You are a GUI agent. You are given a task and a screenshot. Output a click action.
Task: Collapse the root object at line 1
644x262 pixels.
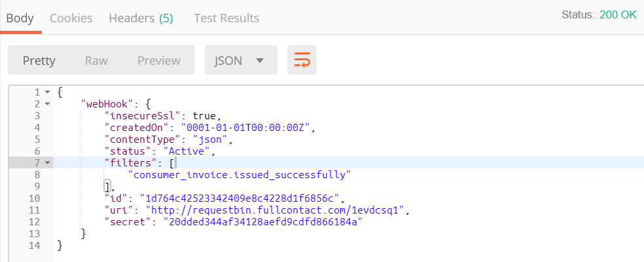[x=47, y=92]
